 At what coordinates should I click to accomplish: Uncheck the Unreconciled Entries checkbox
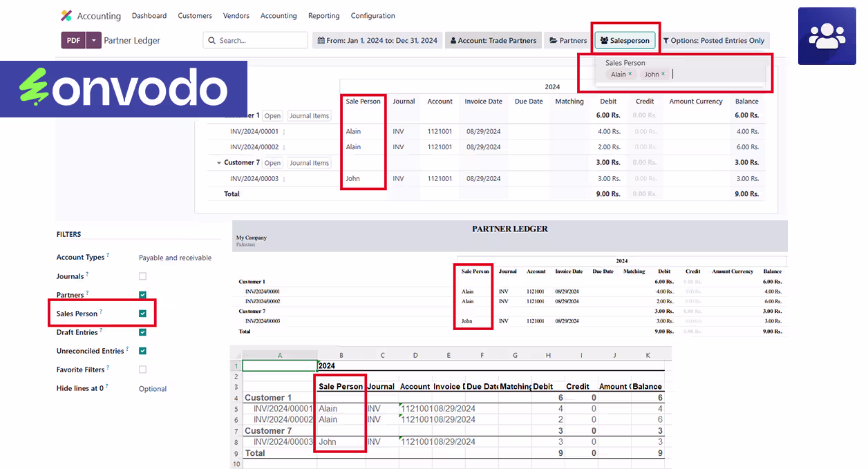142,351
